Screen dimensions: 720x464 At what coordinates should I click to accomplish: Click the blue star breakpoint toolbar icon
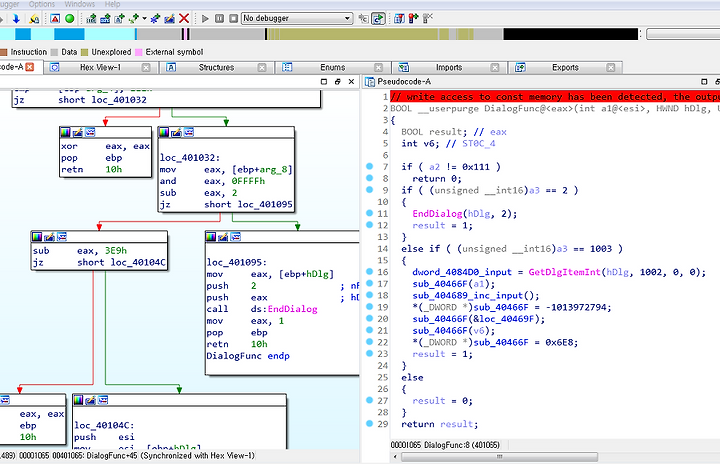coord(155,18)
